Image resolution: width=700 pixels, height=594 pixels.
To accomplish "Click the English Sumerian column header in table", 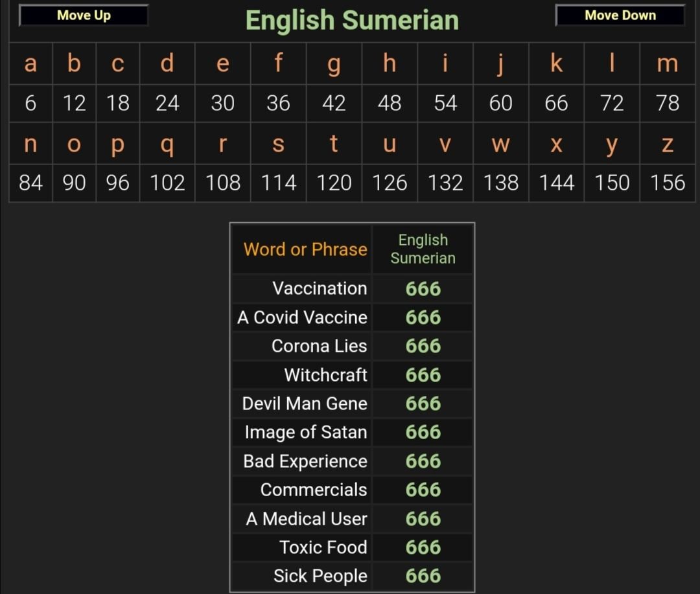I will click(x=423, y=249).
